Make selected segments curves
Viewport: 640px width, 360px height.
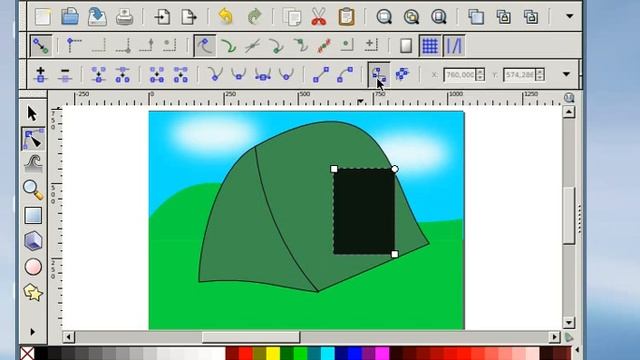345,75
